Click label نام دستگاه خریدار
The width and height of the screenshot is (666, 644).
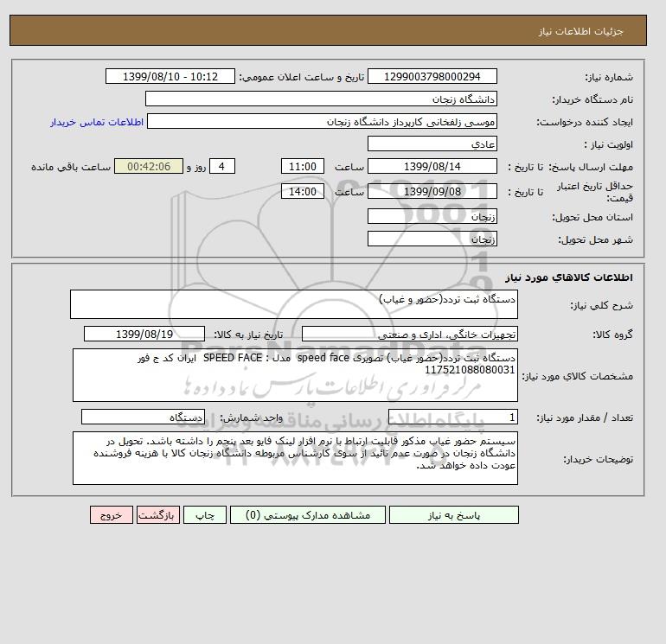pos(592,99)
